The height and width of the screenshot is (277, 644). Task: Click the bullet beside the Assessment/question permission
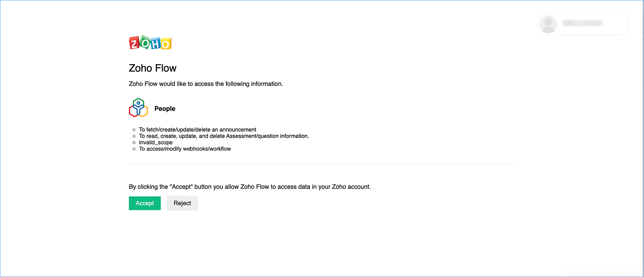(134, 136)
